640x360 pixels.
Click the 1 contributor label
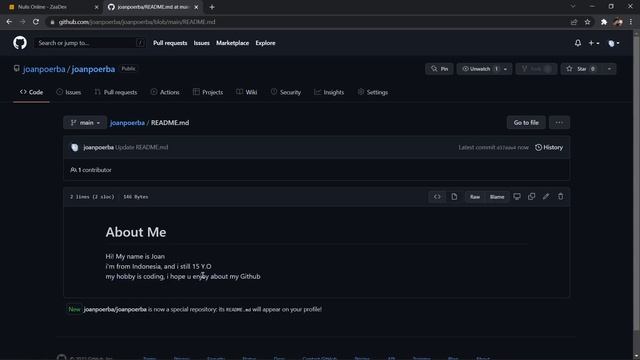(91, 170)
